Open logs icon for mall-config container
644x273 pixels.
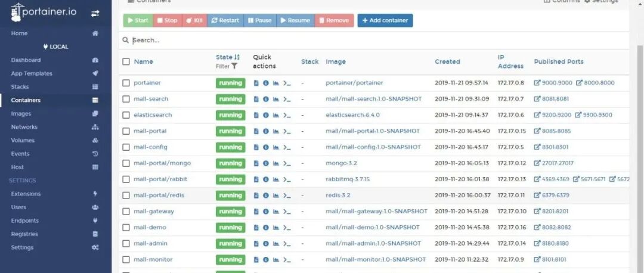tap(256, 147)
